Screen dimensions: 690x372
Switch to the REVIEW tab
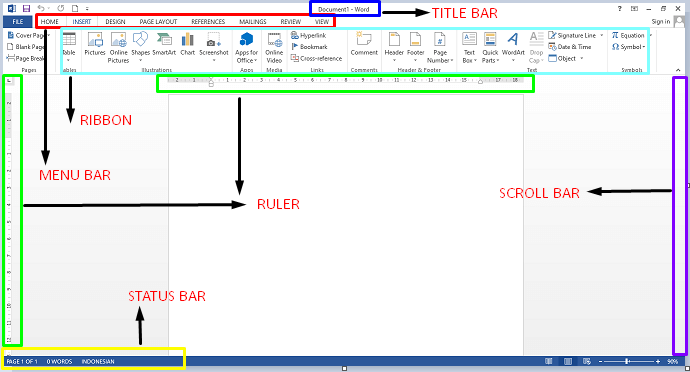click(x=290, y=21)
